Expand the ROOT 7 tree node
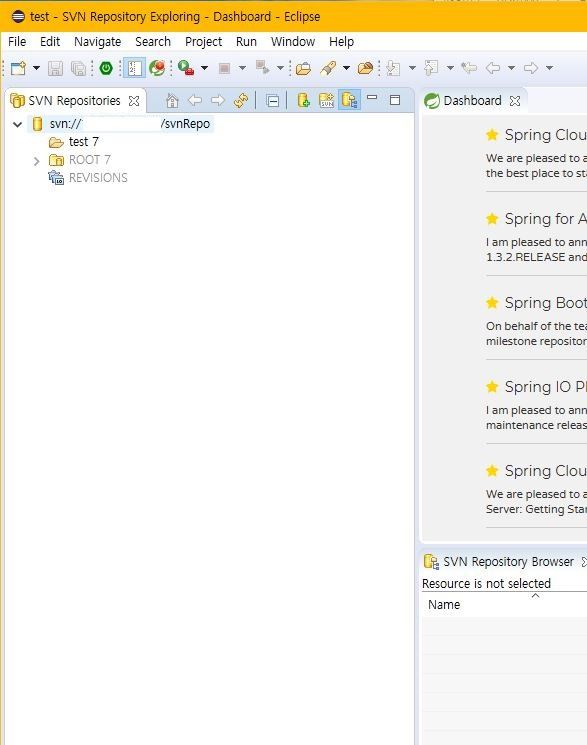 click(37, 162)
